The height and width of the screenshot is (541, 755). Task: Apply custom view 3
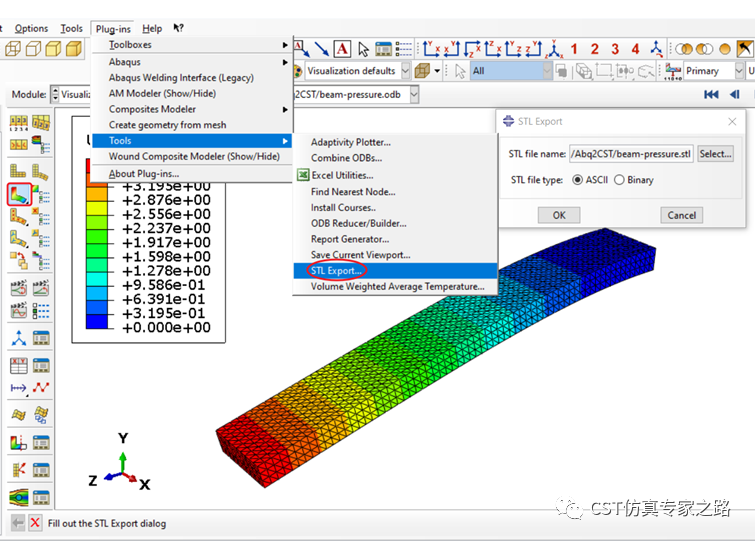pos(615,49)
